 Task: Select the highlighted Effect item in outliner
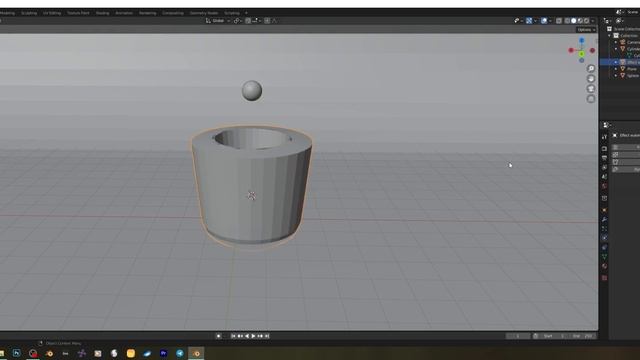coord(633,62)
